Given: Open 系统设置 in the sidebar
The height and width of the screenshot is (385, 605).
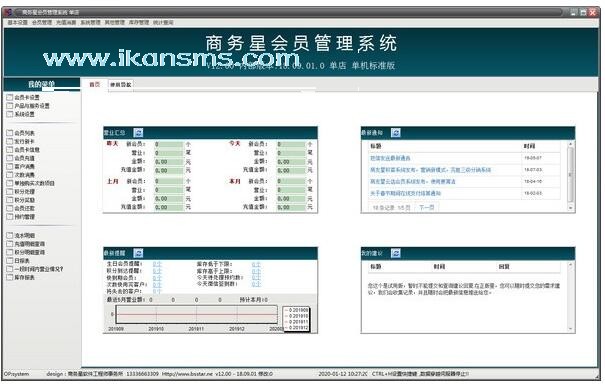Looking at the screenshot, I should coord(20,114).
